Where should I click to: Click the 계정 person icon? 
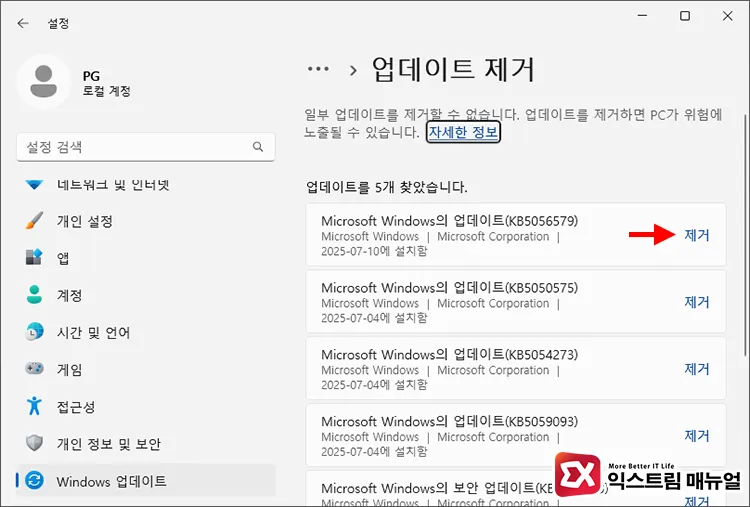click(x=34, y=295)
